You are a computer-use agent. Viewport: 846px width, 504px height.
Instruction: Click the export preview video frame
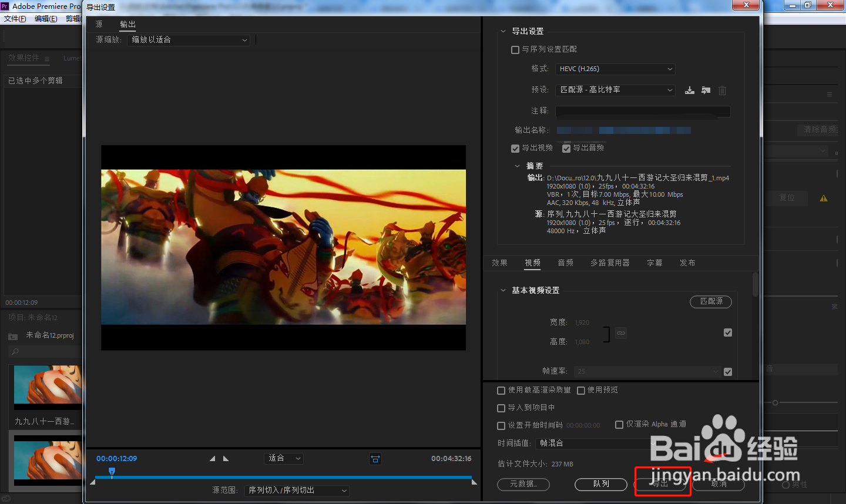[x=283, y=248]
